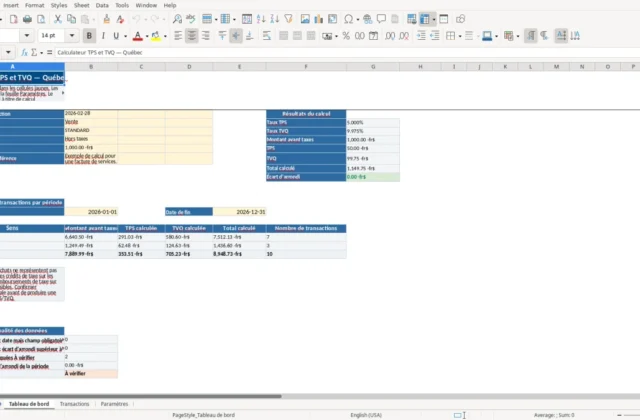Expand the background color dropdown arrow
The width and height of the screenshot is (640, 420).
(x=496, y=36)
